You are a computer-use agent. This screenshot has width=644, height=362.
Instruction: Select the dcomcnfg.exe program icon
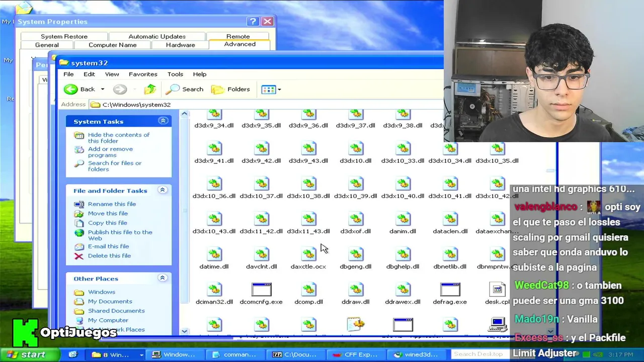tap(262, 290)
